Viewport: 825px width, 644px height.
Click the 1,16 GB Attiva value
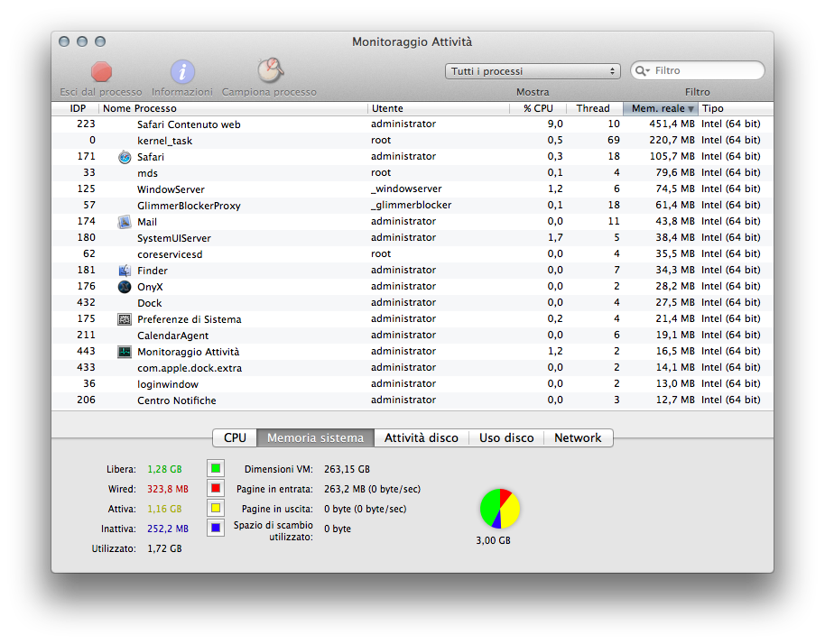tap(164, 509)
